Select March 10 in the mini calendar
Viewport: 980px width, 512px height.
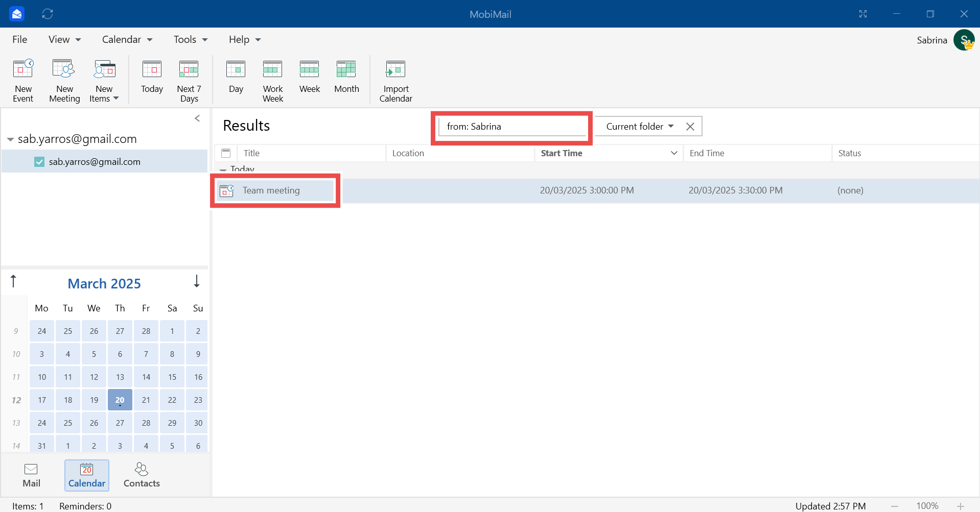point(42,377)
